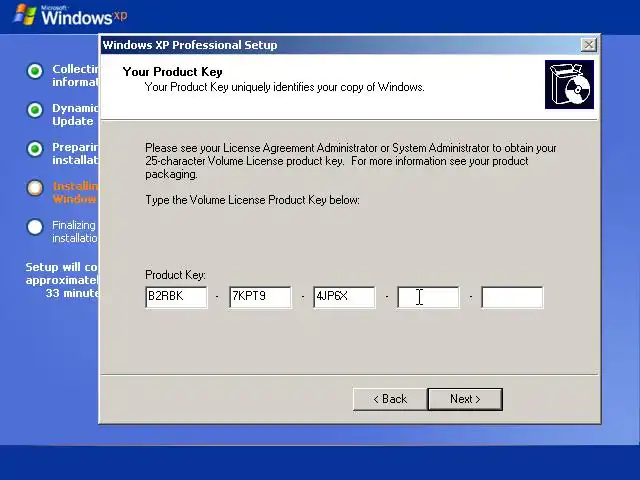Go back with the Back button
Screen dimensions: 640x480
coord(390,399)
